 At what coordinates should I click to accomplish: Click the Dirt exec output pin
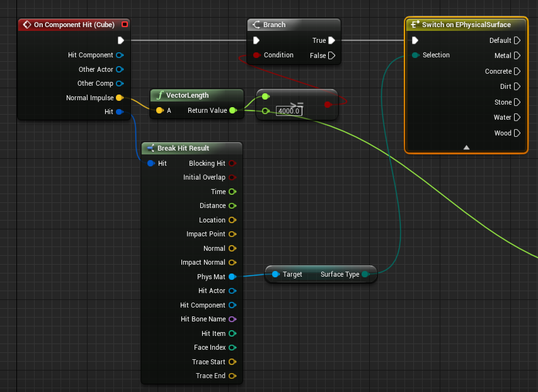point(517,86)
